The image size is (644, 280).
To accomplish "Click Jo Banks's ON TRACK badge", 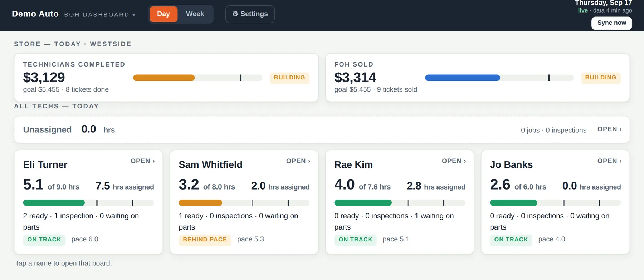I will tap(511, 240).
